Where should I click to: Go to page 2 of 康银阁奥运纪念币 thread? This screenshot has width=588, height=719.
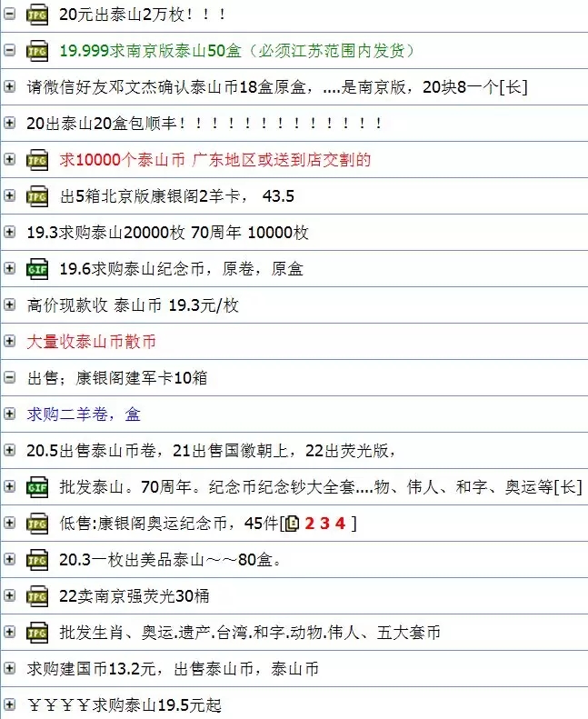tap(309, 524)
